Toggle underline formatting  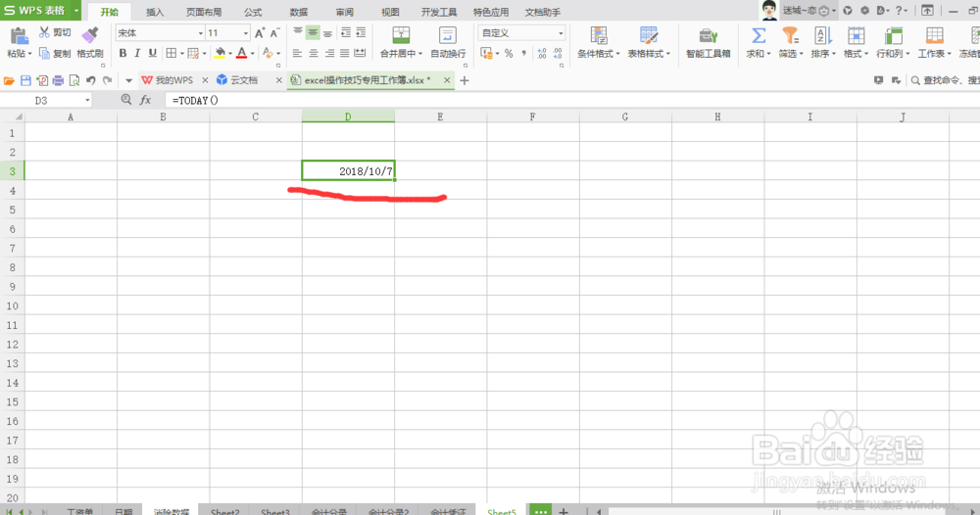point(153,54)
